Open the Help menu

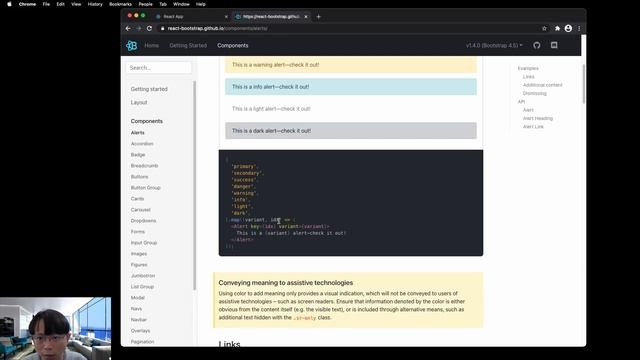pyautogui.click(x=200, y=4)
